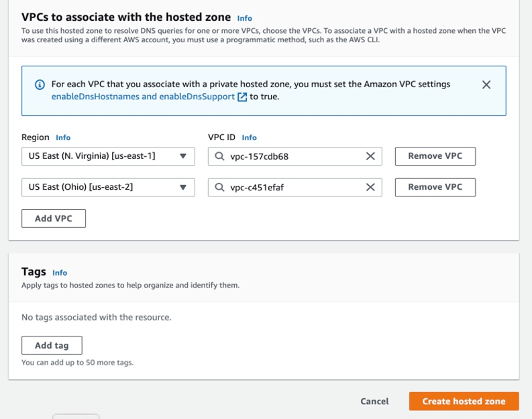Click the external link icon after enableDnsSupport

(x=242, y=97)
